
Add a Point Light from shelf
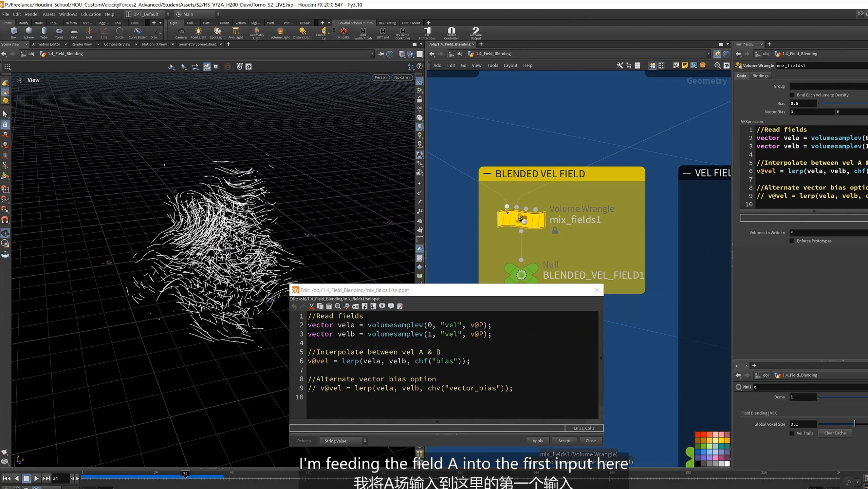coord(198,33)
